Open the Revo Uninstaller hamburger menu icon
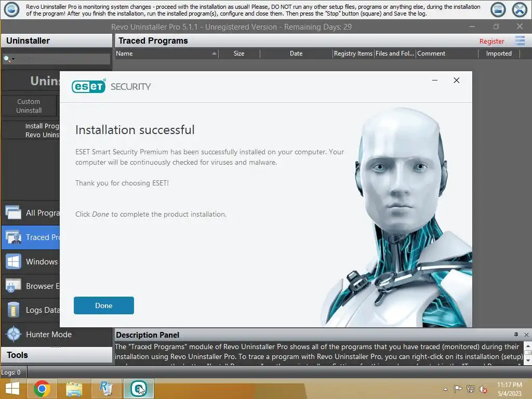This screenshot has width=532, height=399. click(x=520, y=41)
